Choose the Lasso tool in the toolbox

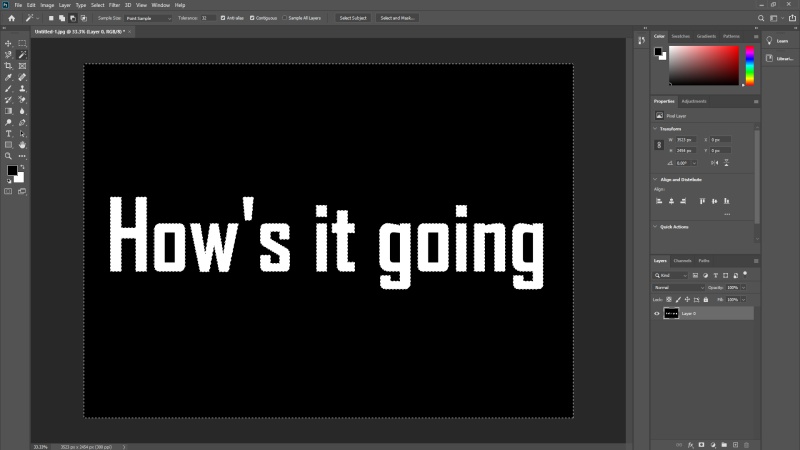pos(8,55)
